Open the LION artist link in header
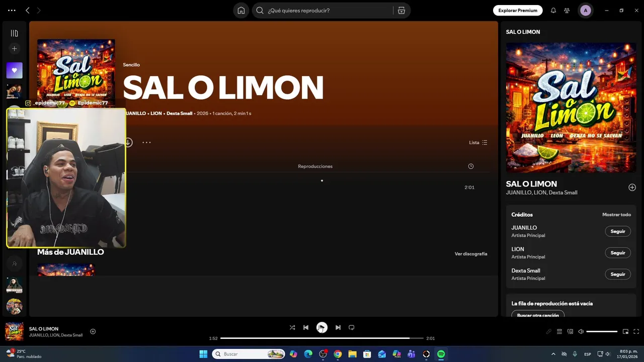Viewport: 644px width, 362px height. tap(156, 114)
